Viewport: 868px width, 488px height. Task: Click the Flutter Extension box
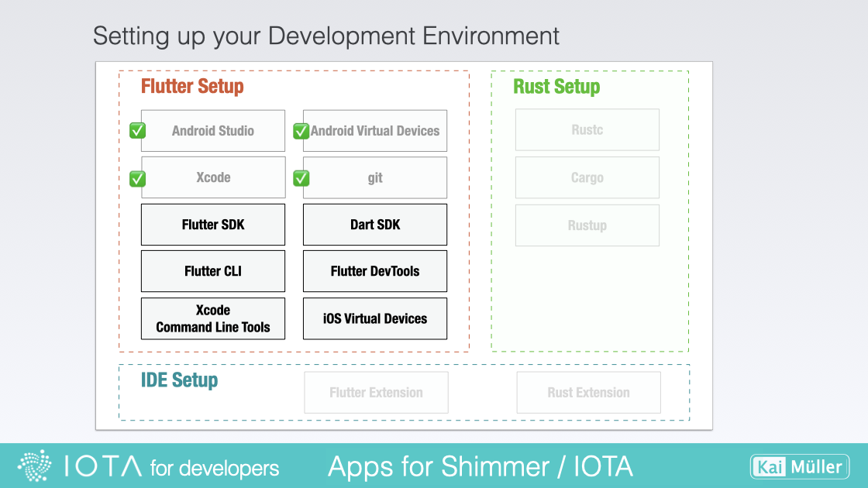click(377, 392)
